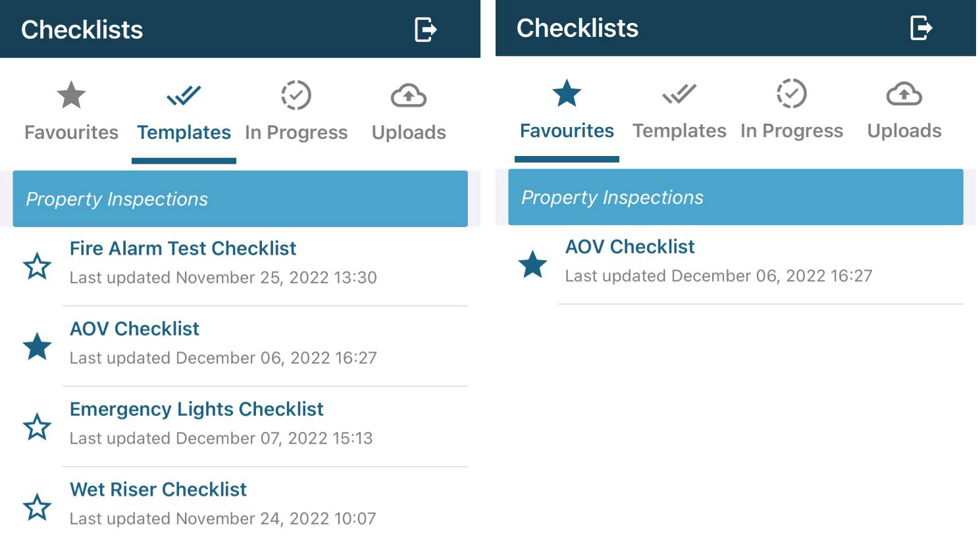Screen dimensions: 980x551
Task: Collapse Property Inspections header in Favourites screen
Action: pos(736,197)
